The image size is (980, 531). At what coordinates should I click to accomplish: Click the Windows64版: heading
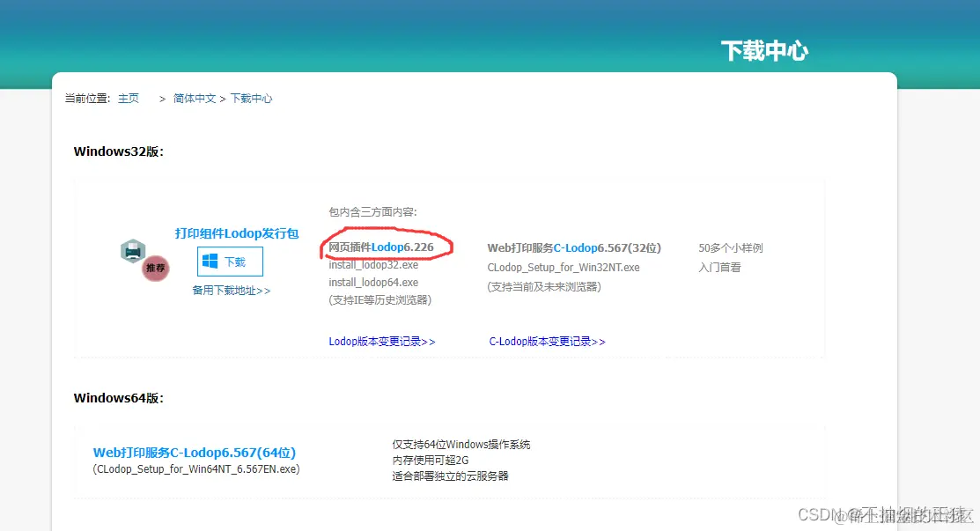coord(119,399)
